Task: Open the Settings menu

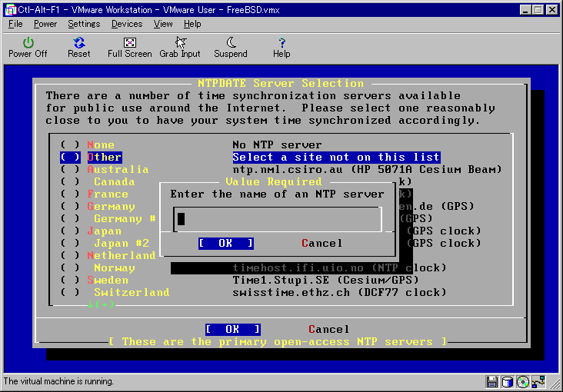Action: pos(84,24)
